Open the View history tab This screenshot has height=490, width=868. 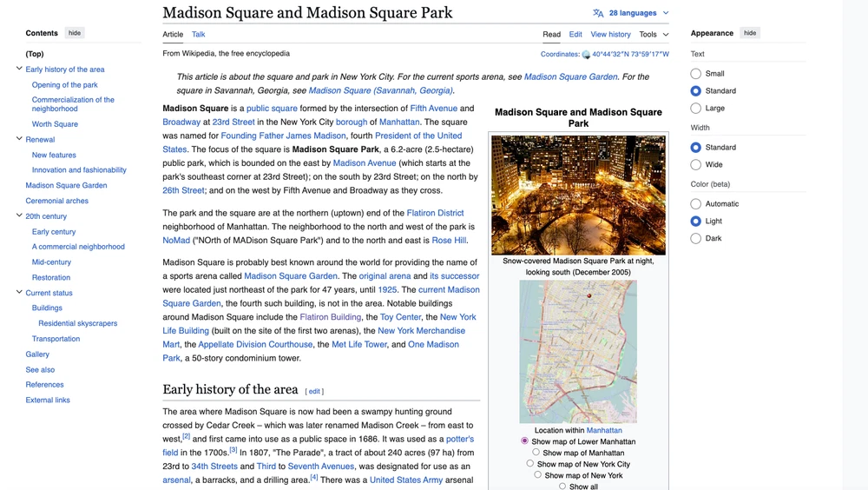[x=610, y=35]
